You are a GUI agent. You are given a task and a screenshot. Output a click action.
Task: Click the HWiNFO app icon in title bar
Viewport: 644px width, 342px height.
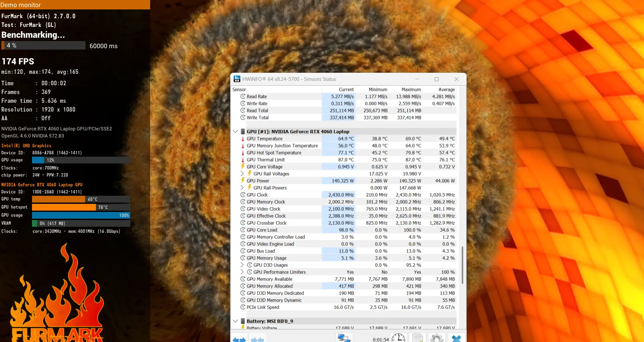click(237, 79)
